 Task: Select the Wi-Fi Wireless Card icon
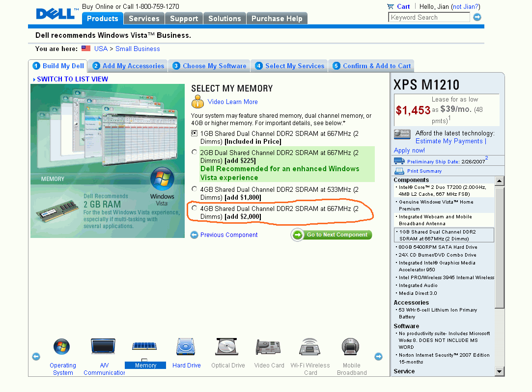tap(310, 346)
